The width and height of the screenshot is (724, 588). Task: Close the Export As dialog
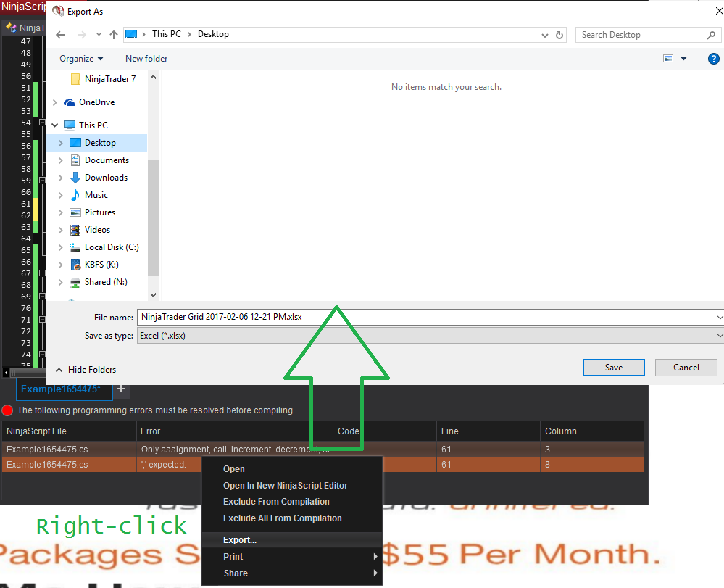click(718, 11)
